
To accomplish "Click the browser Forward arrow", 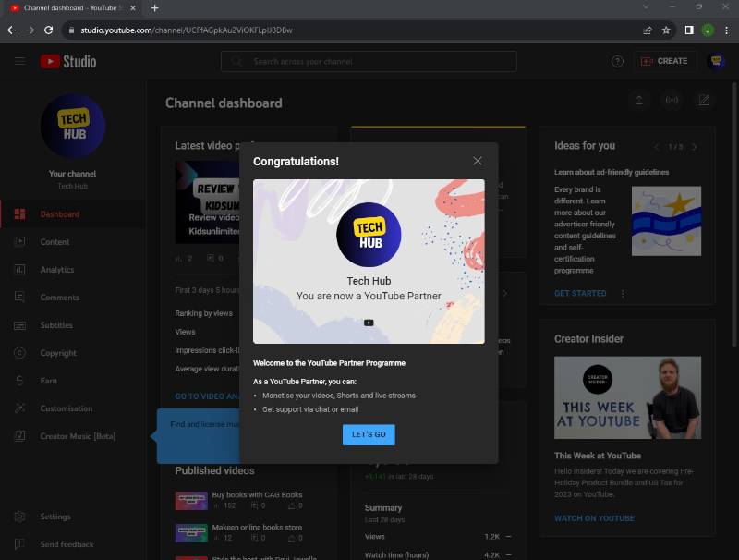I will 30,30.
